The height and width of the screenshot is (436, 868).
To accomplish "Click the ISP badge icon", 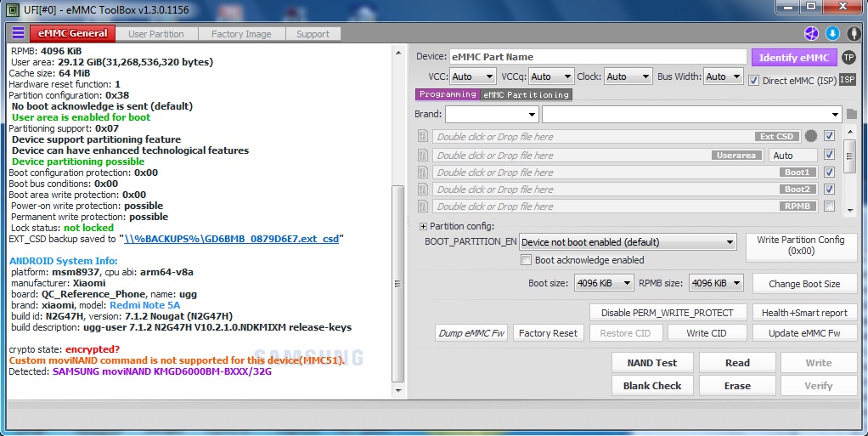I will click(x=848, y=80).
